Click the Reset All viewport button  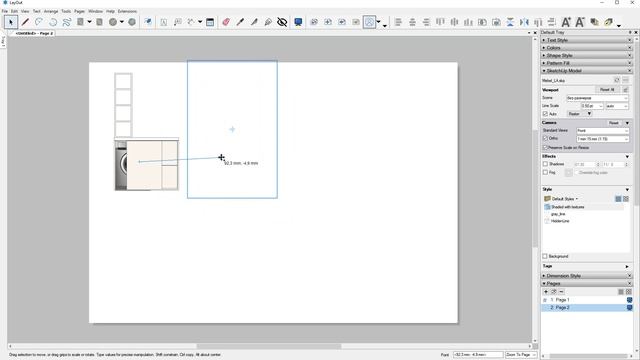tap(607, 90)
